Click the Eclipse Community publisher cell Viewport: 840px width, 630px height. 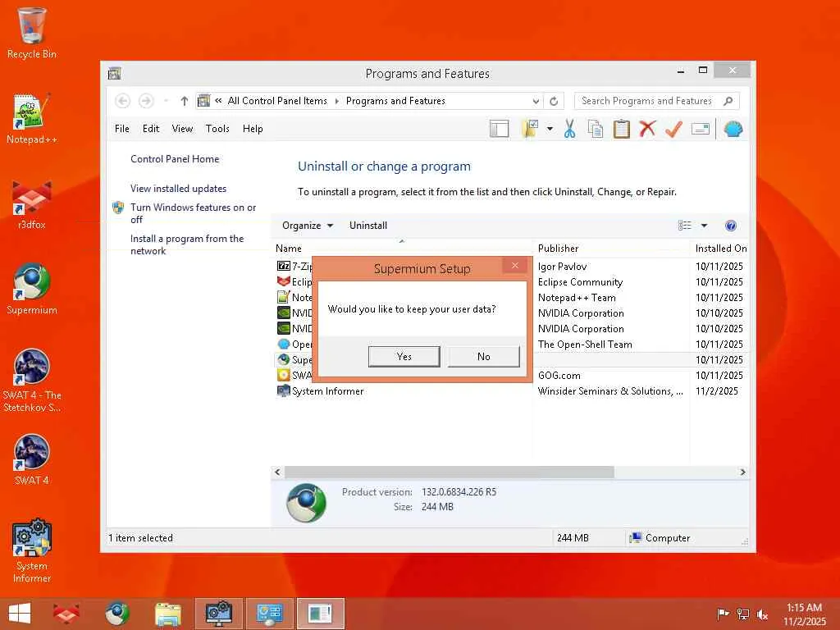pos(580,282)
